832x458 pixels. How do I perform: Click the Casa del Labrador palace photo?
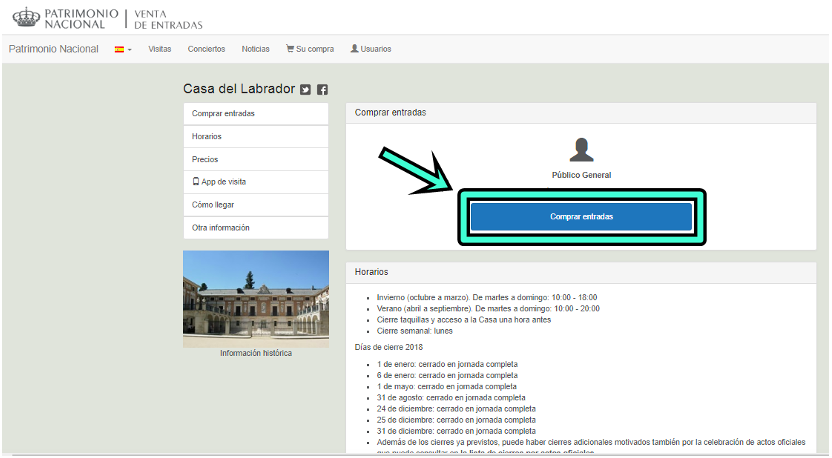[256, 298]
